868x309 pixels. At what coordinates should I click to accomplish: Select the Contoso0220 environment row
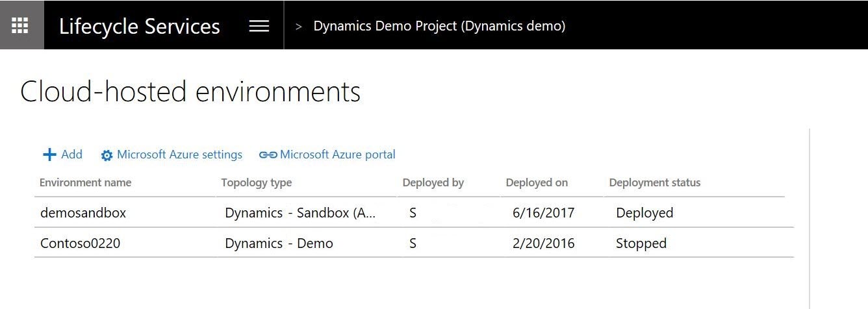coord(80,244)
